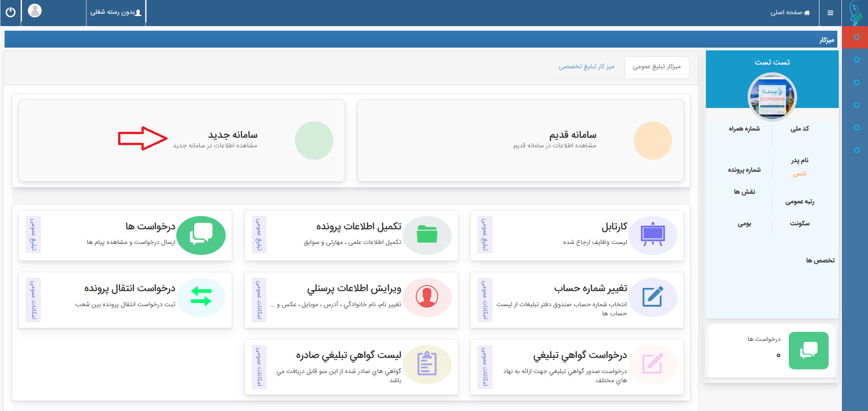Click the green chat icon for درخواست ها
868x411 pixels.
[x=201, y=235]
